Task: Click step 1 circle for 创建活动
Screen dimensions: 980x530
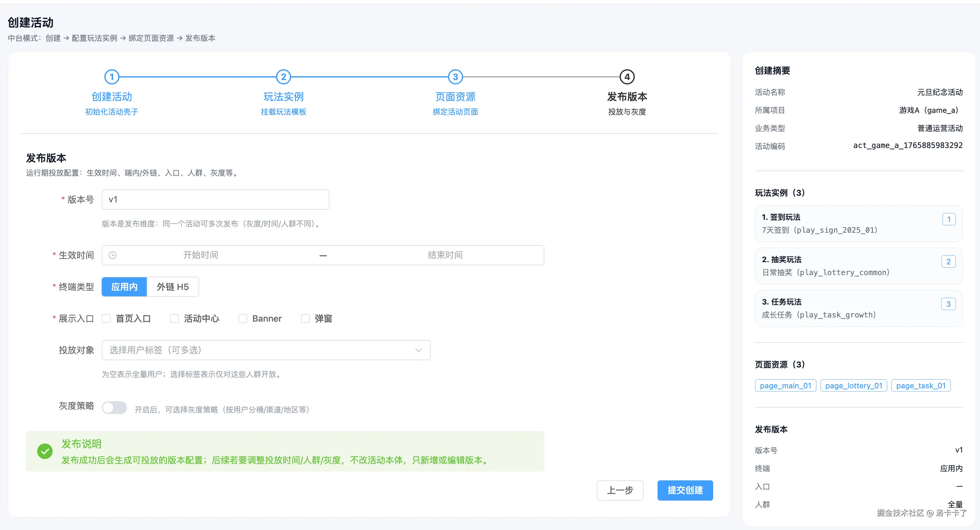Action: (x=112, y=77)
